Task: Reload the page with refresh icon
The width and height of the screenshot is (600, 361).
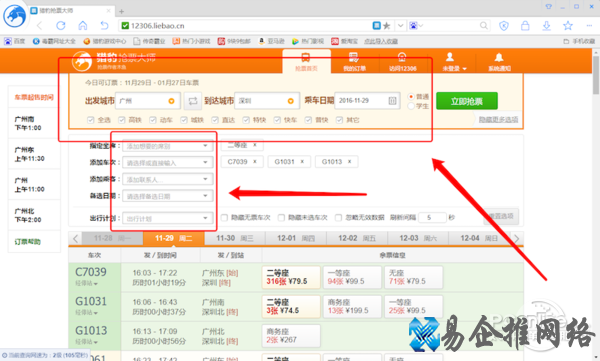Action: 61,26
